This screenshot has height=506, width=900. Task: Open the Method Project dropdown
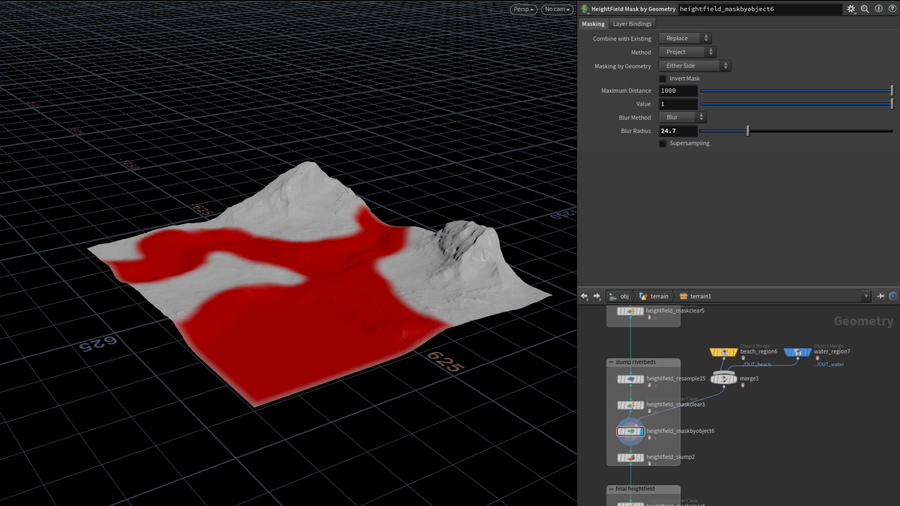click(x=687, y=52)
